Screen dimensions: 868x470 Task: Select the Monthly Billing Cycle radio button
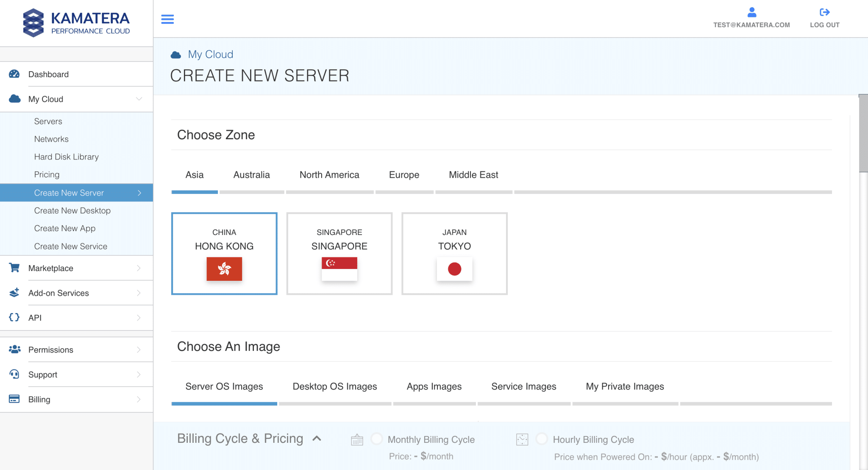pos(376,439)
